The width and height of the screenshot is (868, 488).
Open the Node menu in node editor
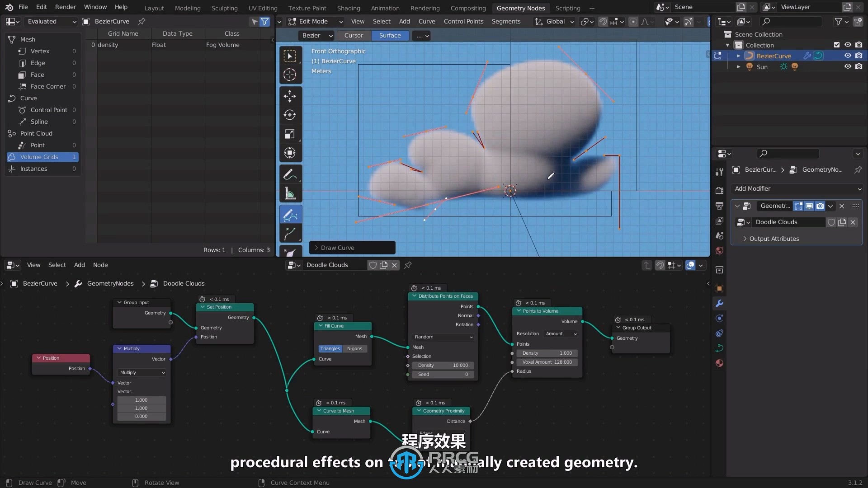[x=100, y=265]
